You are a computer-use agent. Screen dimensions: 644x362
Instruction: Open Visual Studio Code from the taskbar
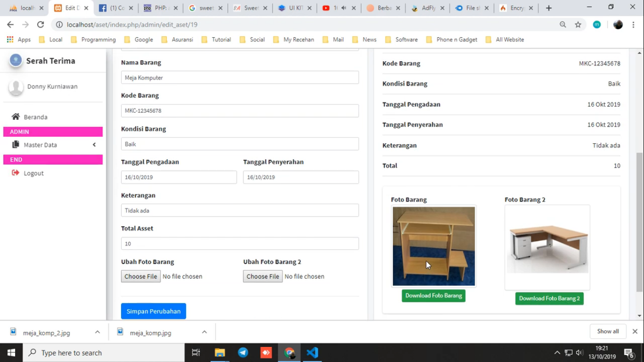[312, 353]
